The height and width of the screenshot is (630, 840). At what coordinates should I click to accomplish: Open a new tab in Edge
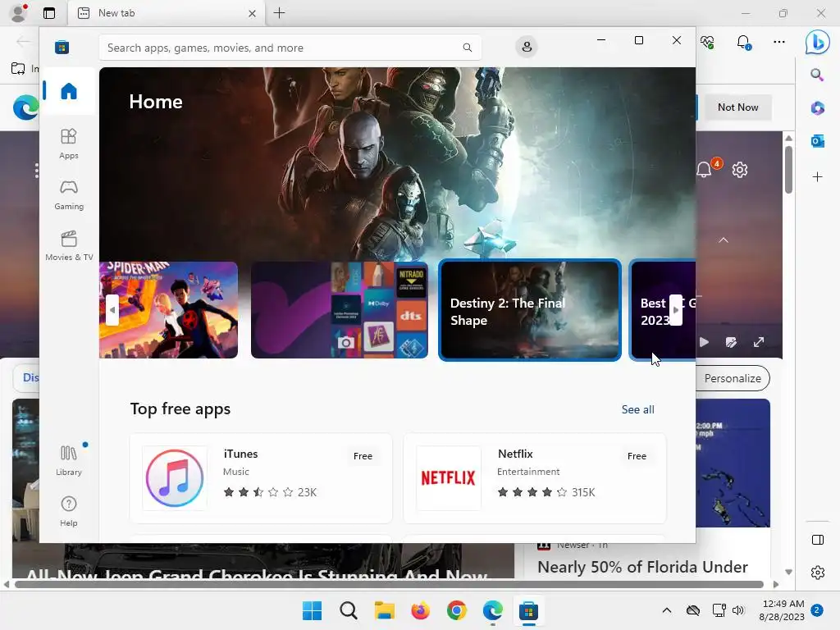click(x=279, y=13)
